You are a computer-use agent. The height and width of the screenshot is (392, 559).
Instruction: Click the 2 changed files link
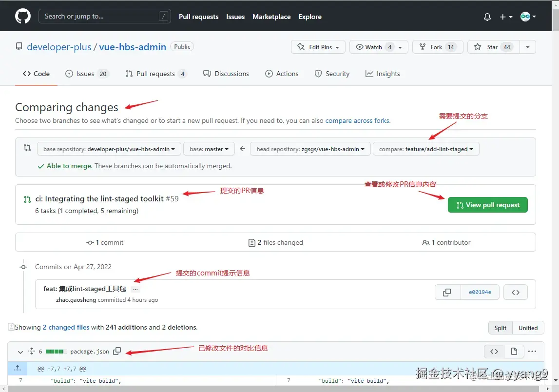(x=66, y=327)
